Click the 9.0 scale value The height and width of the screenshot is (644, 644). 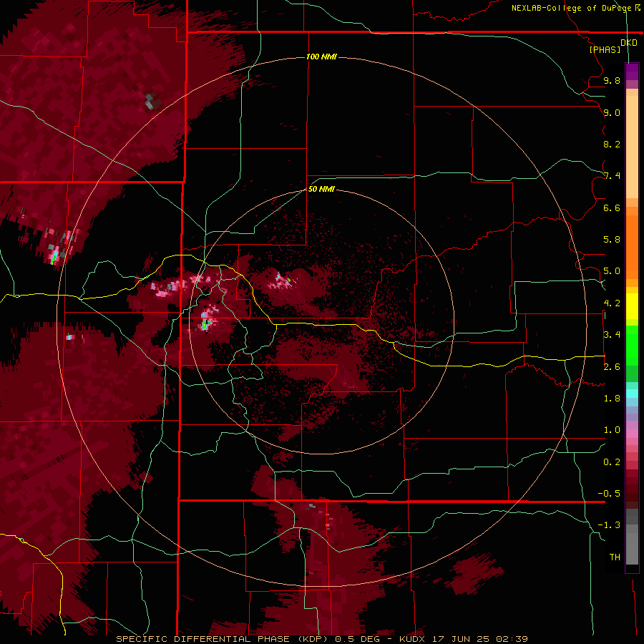point(612,112)
